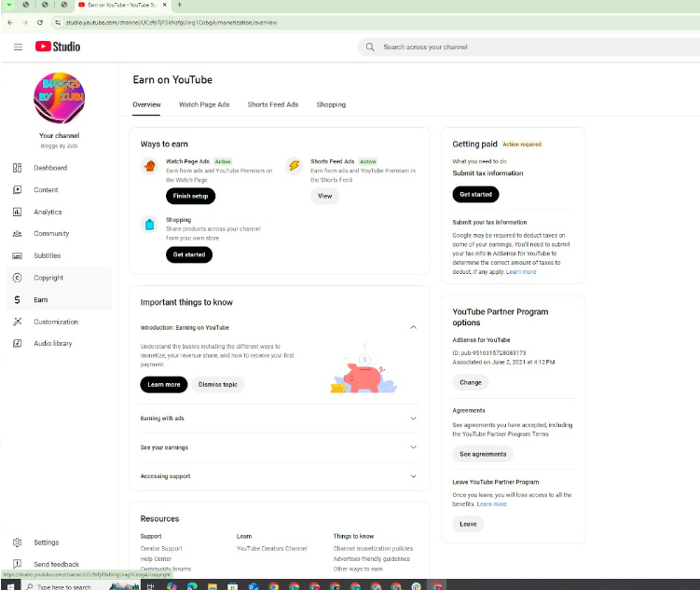
Task: Click the site info icon in address bar
Action: tap(57, 22)
